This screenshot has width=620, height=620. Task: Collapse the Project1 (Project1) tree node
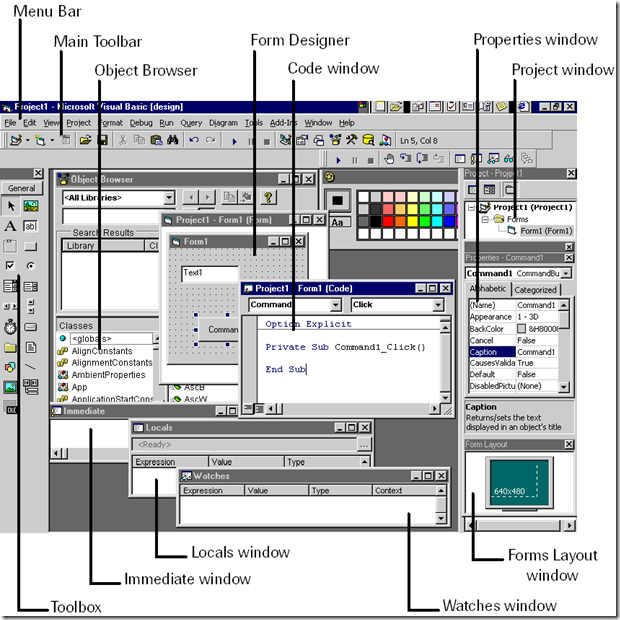(x=471, y=207)
